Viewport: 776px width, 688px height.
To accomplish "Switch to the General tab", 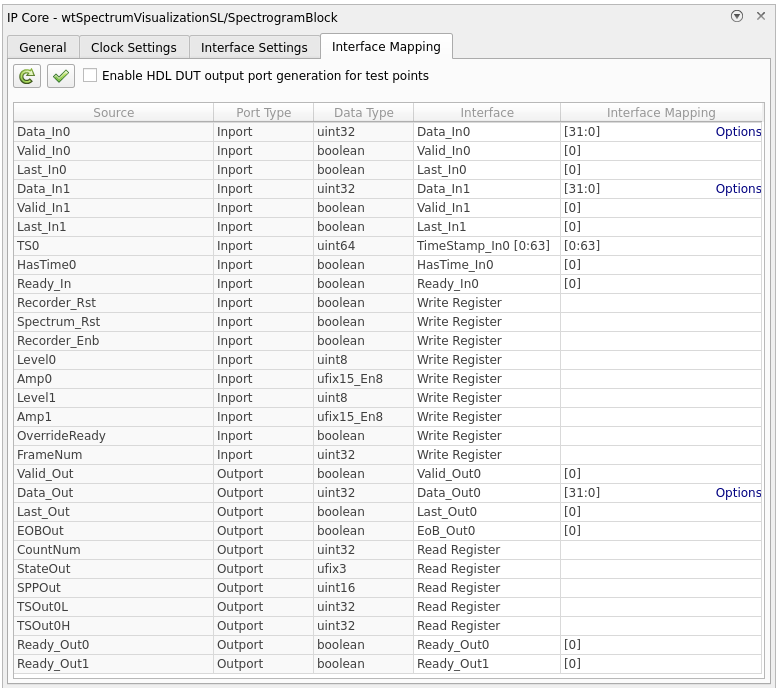I will (43, 47).
